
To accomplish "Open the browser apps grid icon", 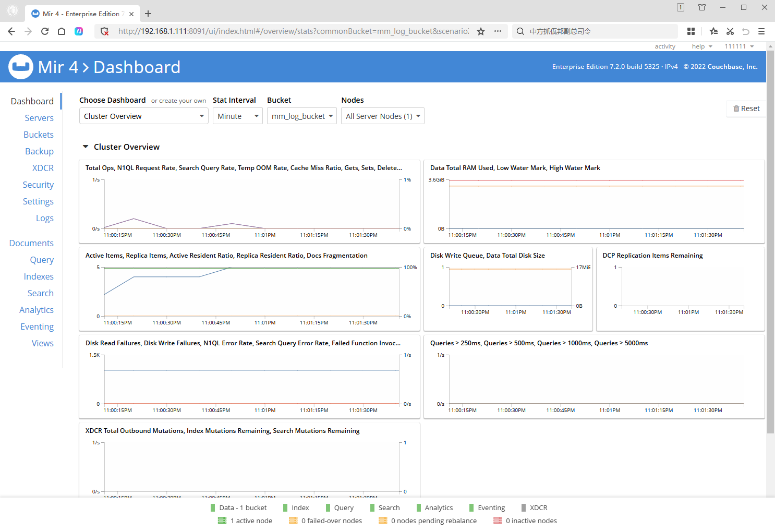I will (691, 31).
